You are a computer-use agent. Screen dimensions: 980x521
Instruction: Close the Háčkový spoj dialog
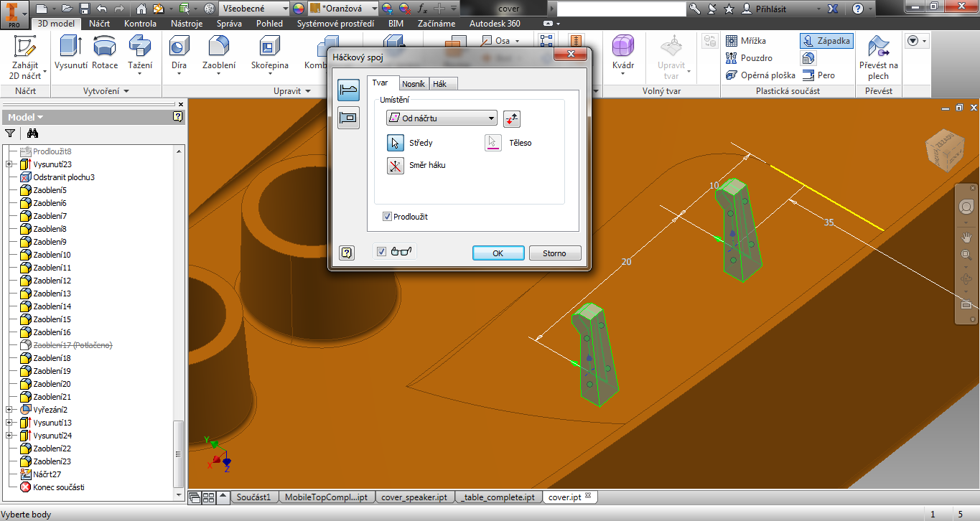(572, 55)
